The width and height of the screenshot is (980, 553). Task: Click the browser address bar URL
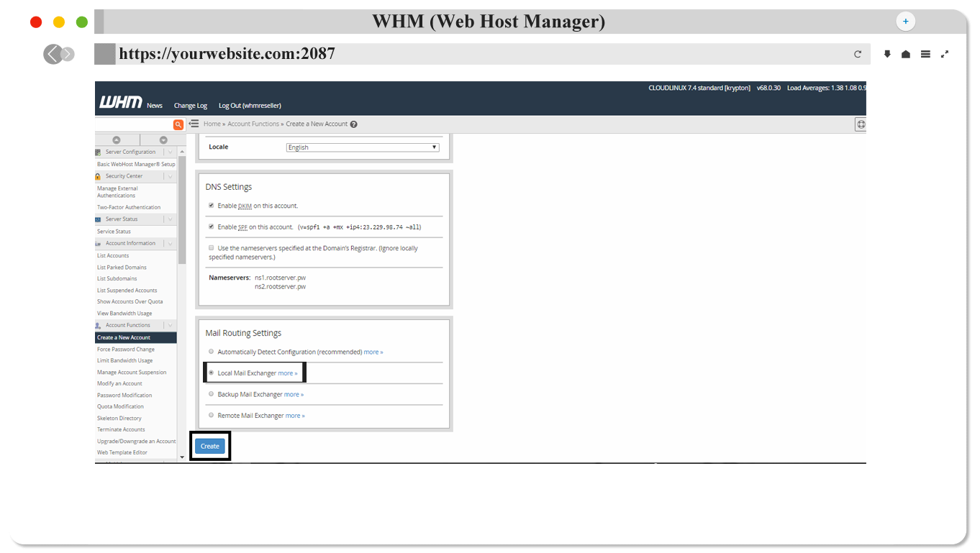coord(227,54)
